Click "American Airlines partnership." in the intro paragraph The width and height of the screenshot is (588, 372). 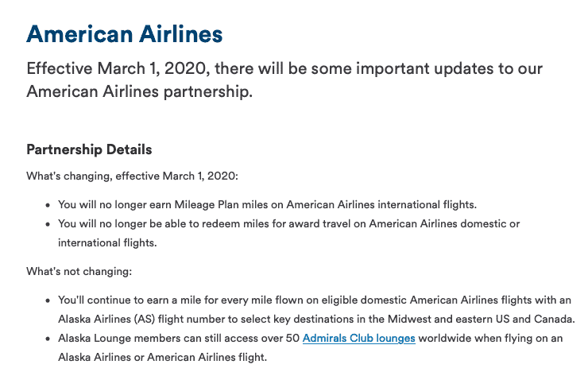point(140,91)
